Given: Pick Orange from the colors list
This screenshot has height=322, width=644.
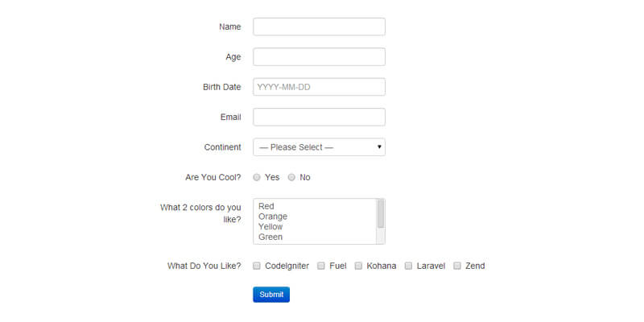Looking at the screenshot, I should pos(273,217).
